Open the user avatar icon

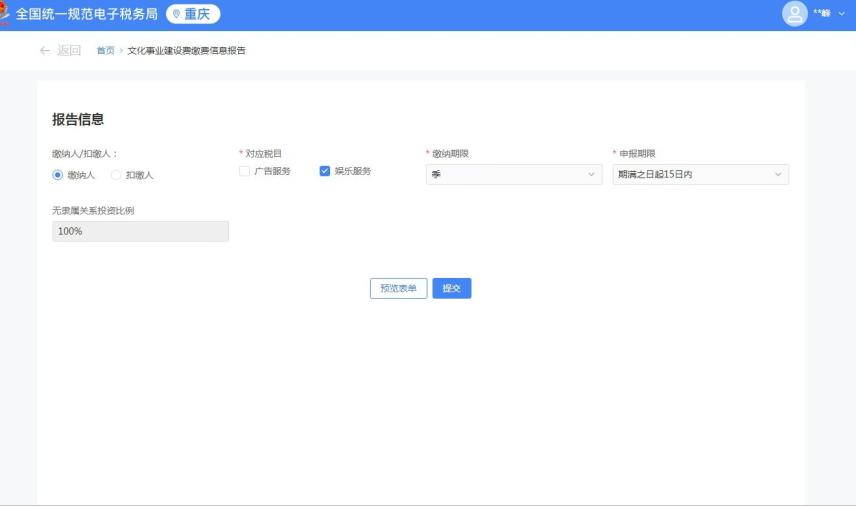coord(794,14)
